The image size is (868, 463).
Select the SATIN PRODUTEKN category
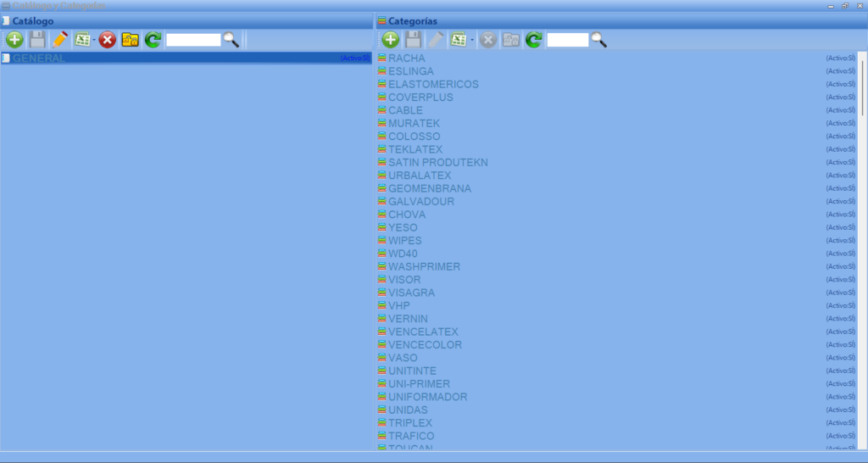click(617, 162)
